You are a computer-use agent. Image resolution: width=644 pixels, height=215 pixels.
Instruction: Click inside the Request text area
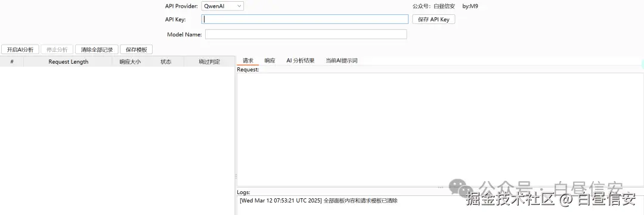click(440, 129)
